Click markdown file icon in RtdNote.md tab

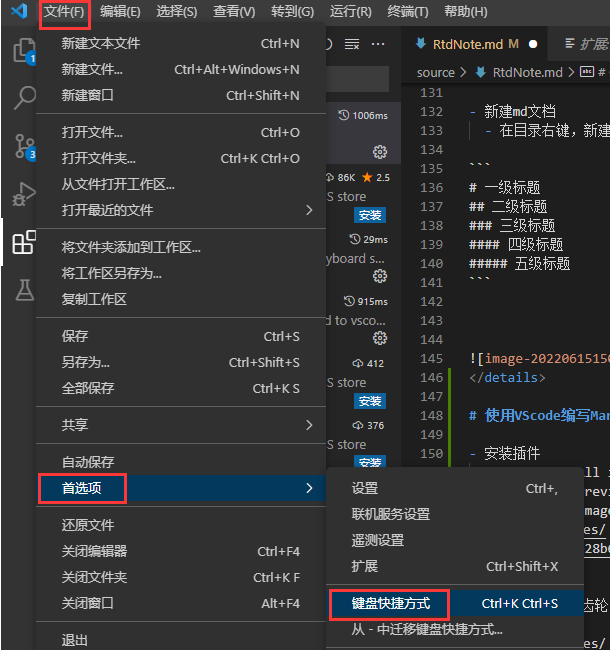click(x=421, y=44)
